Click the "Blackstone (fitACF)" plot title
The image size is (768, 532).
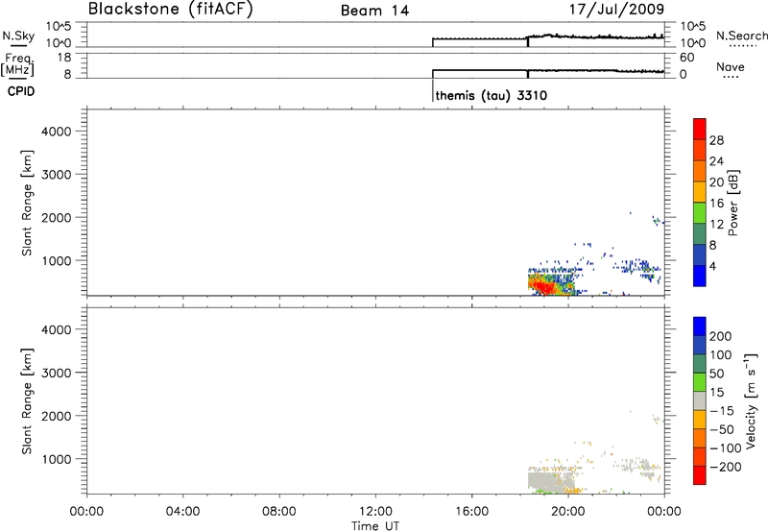pyautogui.click(x=171, y=9)
